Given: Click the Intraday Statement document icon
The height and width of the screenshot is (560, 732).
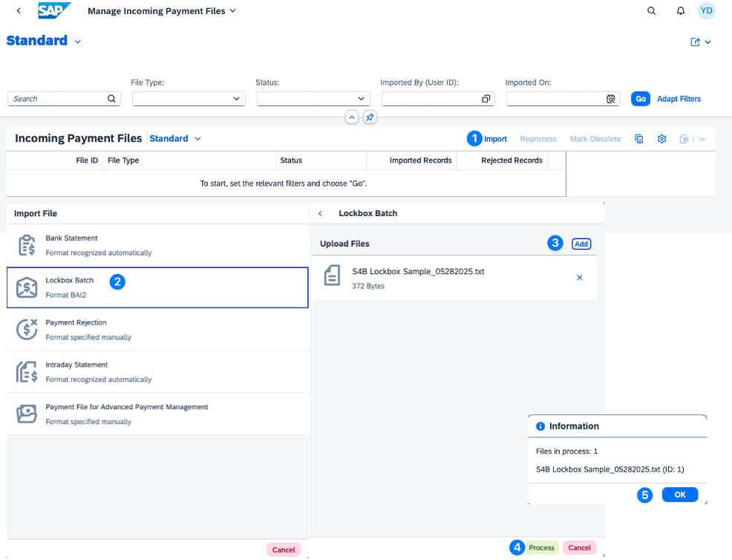Looking at the screenshot, I should 27,372.
